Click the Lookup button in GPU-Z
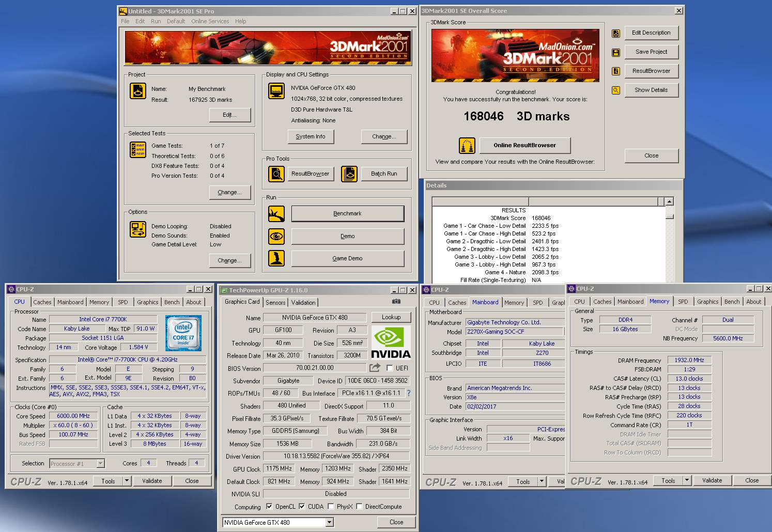This screenshot has height=532, width=772. (x=391, y=317)
